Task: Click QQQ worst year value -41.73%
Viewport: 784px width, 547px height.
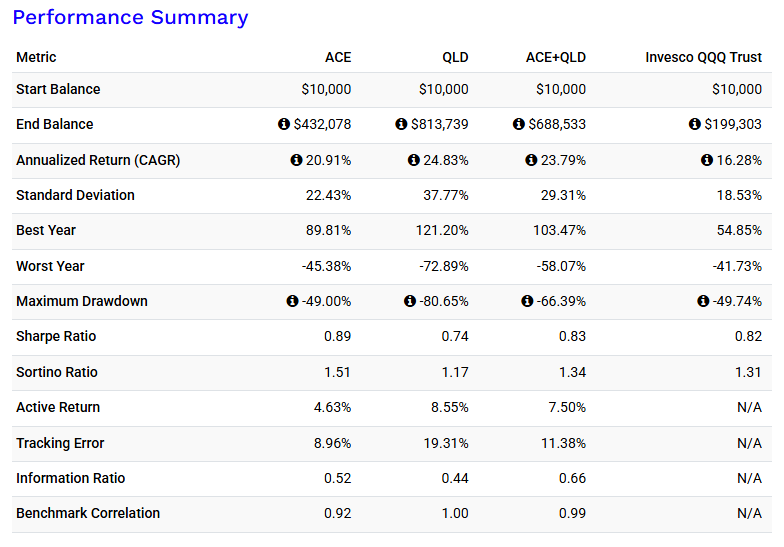Action: click(738, 266)
